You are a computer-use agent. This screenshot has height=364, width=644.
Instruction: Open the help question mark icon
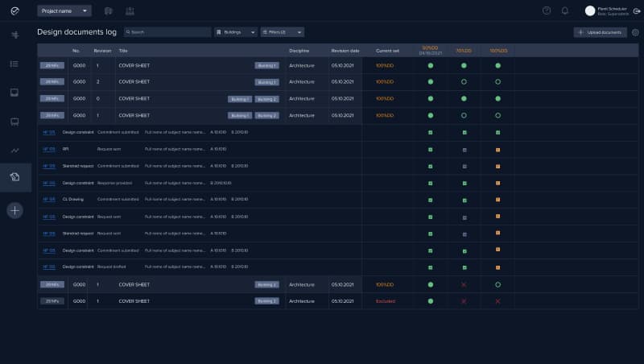[547, 10]
